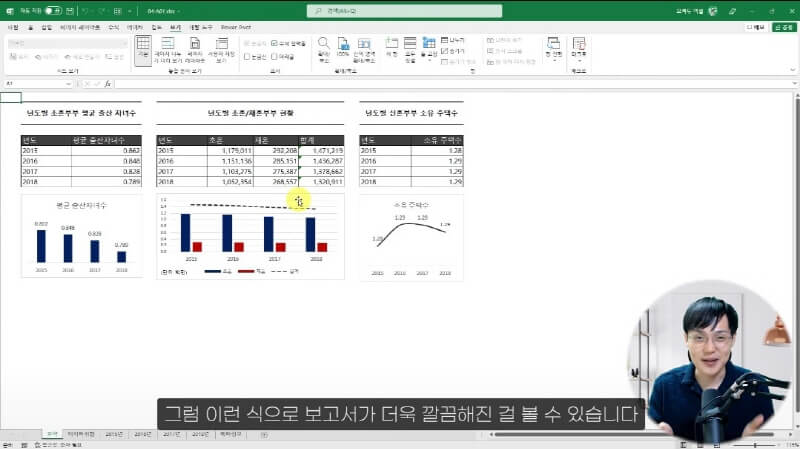
Task: Click Arrange All windows icon
Action: click(x=410, y=43)
